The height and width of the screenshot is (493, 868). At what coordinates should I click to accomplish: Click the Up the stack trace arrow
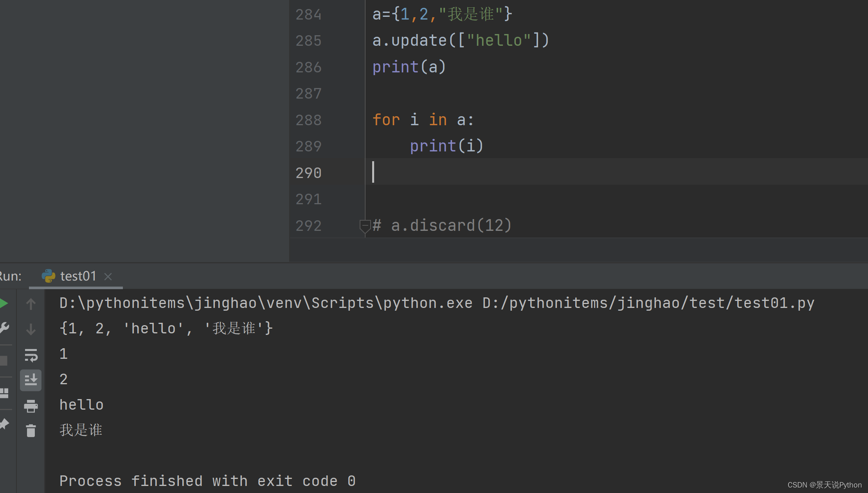click(31, 304)
